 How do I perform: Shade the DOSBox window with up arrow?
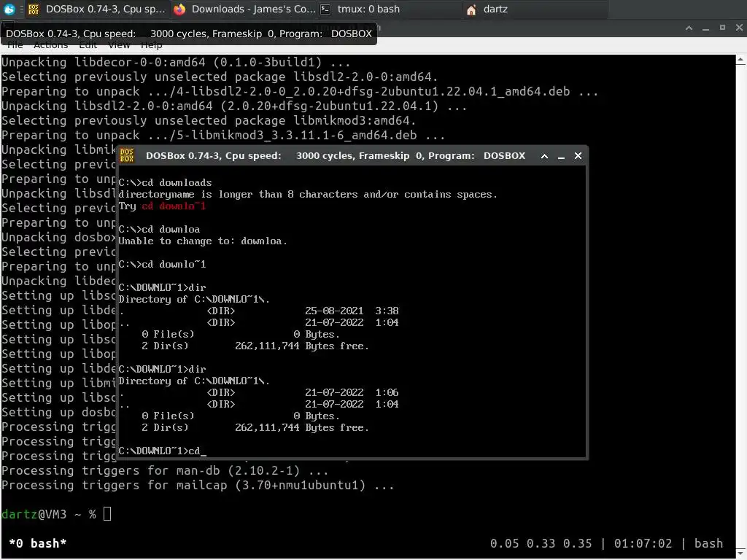click(544, 156)
